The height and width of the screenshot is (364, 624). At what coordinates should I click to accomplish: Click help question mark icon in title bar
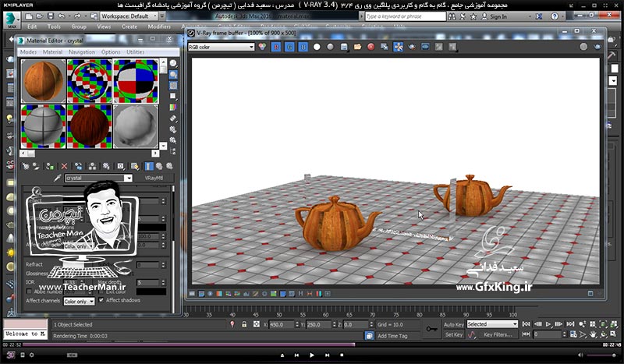(555, 16)
